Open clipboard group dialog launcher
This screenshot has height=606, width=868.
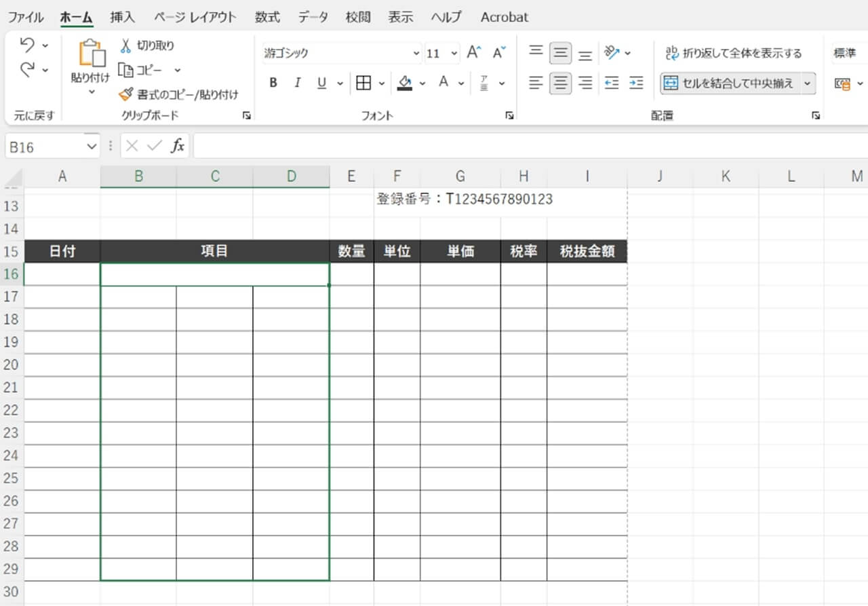(x=246, y=116)
